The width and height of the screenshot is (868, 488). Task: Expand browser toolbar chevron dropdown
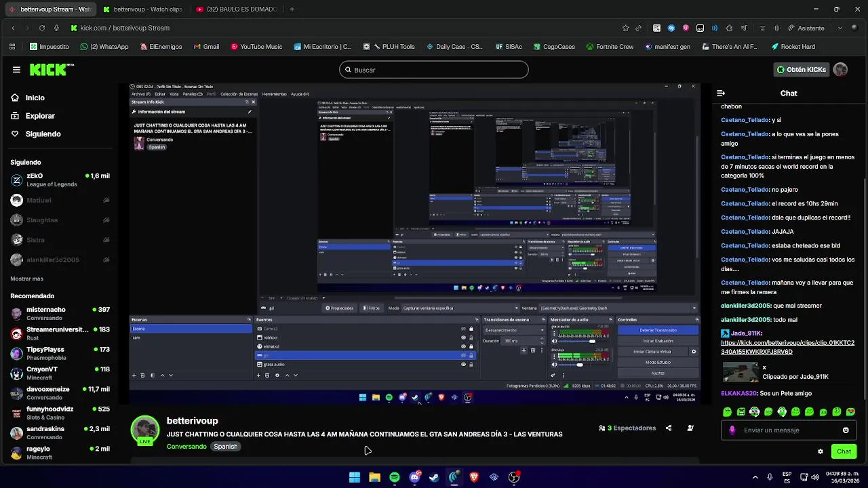pos(840,28)
